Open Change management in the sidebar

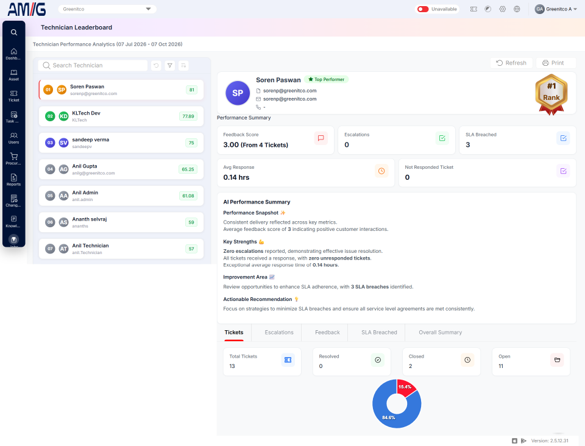14,200
